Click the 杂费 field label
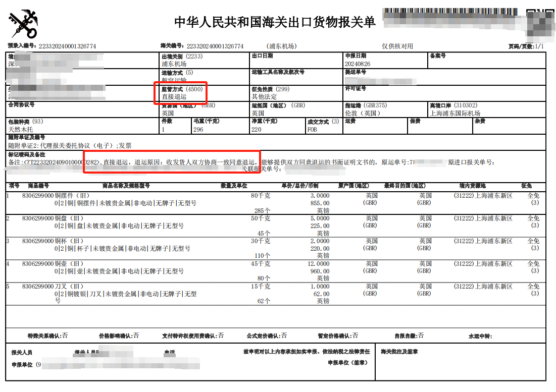 click(480, 121)
